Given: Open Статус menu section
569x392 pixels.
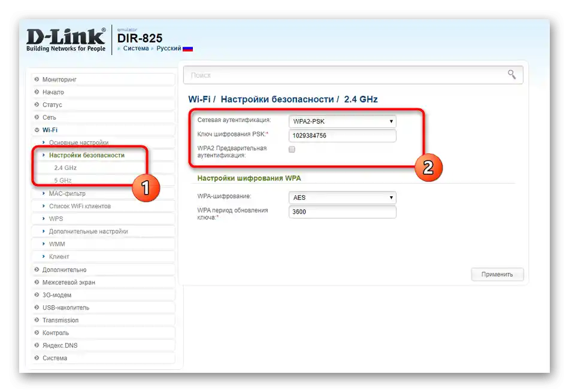Looking at the screenshot, I should pyautogui.click(x=52, y=105).
